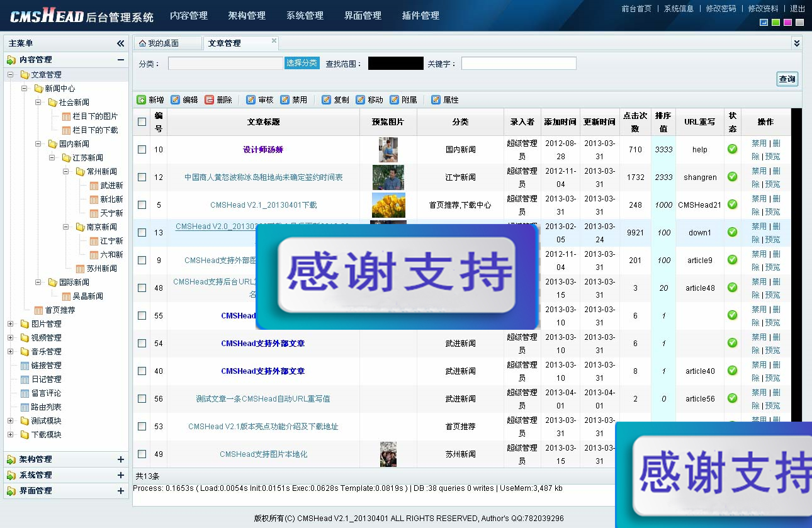Collapse the 江苏新闻 tree node
Viewport: 812px width, 528px height.
(52, 158)
